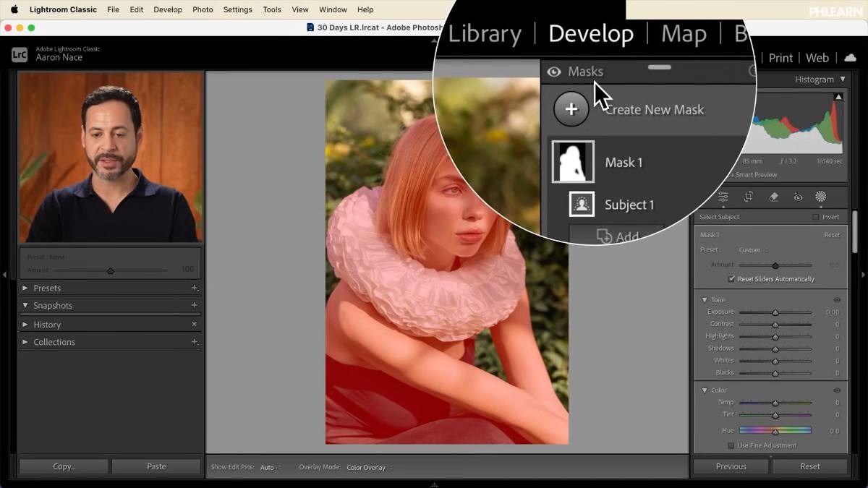Expand the Collections panel
The image size is (868, 488).
(25, 342)
